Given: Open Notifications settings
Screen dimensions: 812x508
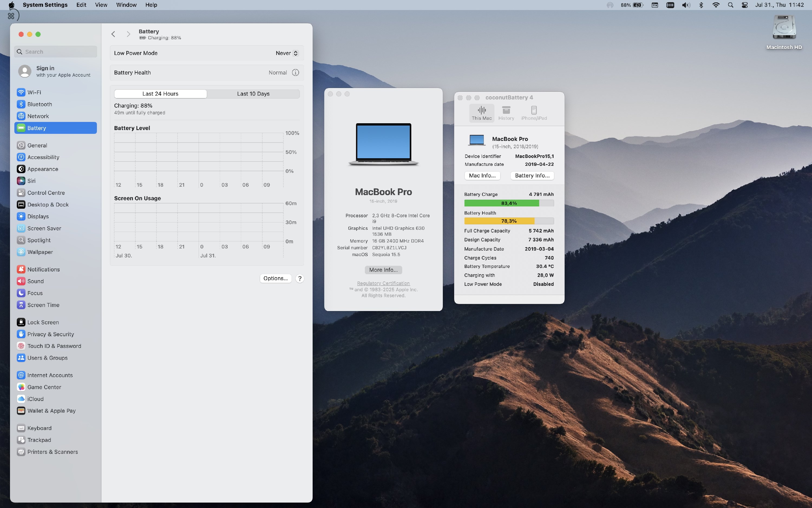Looking at the screenshot, I should (55, 270).
